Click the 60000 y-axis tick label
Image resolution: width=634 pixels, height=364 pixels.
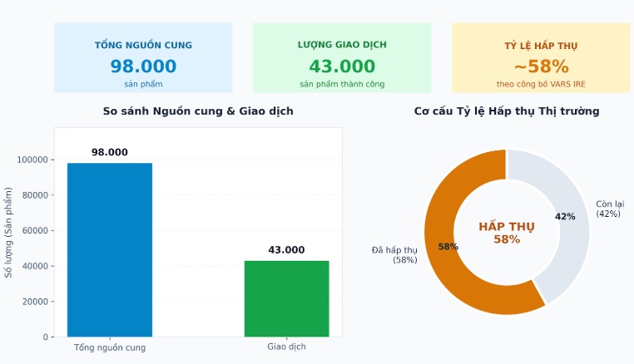[x=35, y=231]
